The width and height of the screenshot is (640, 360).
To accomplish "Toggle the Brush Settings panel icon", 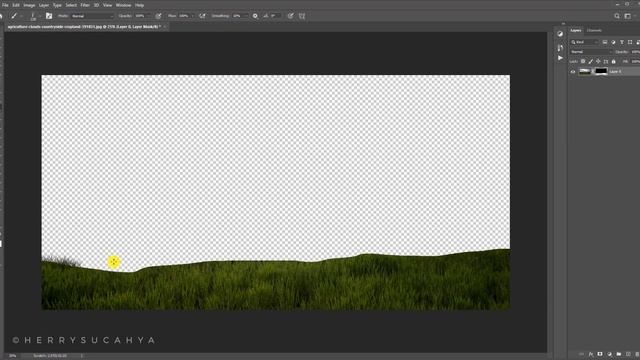I will (x=49, y=16).
